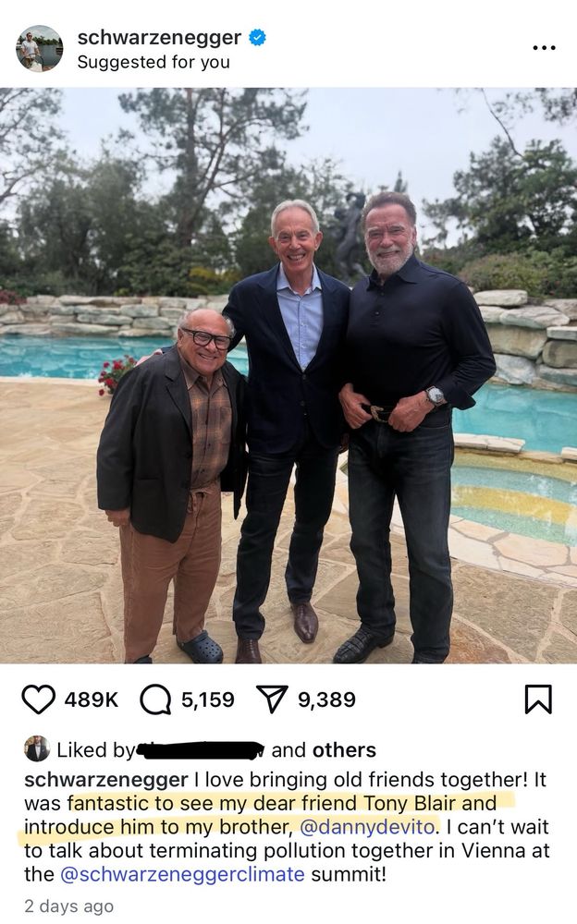The image size is (577, 924).
Task: Open the three-dot more options menu
Action: [x=544, y=48]
